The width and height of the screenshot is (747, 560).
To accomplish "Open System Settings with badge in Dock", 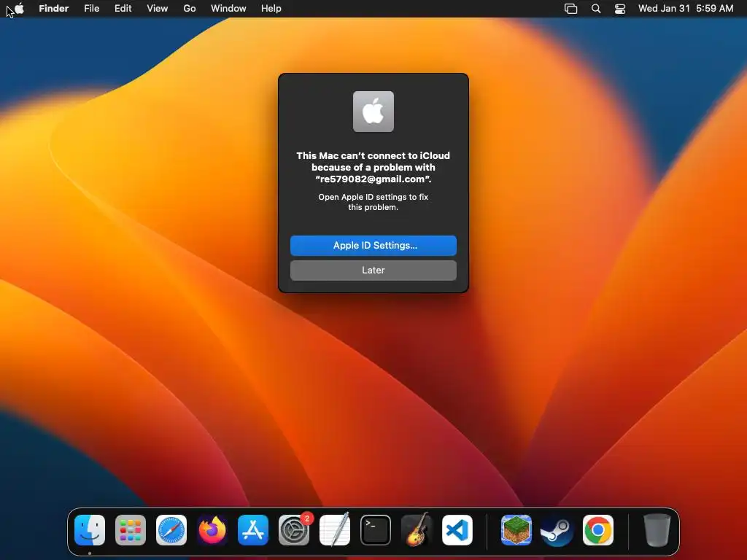I will 294,529.
